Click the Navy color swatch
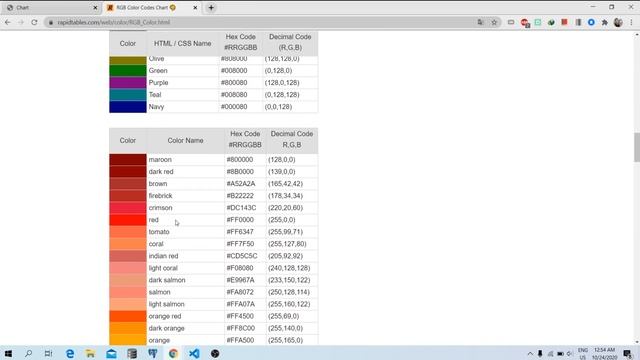 pyautogui.click(x=128, y=107)
